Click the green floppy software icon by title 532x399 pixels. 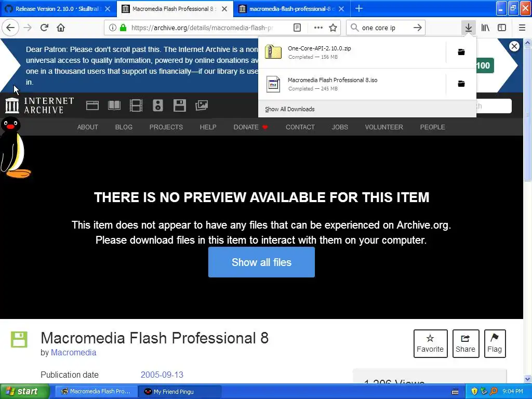coord(19,340)
